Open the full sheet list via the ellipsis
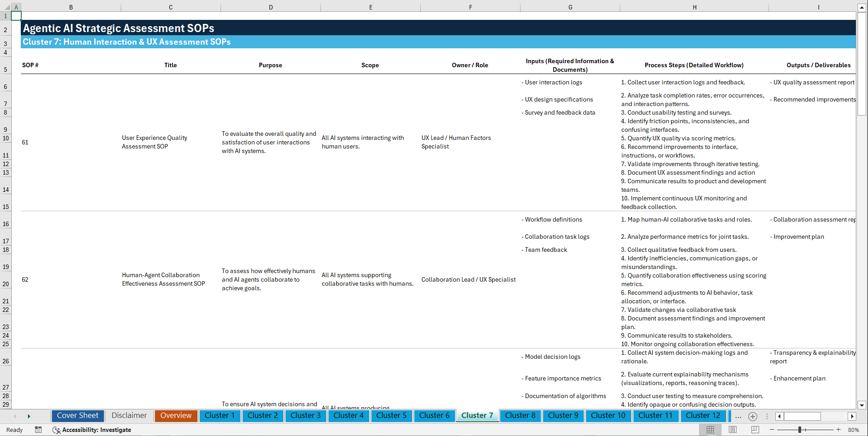Viewport: 868px width, 436px height. tap(738, 416)
